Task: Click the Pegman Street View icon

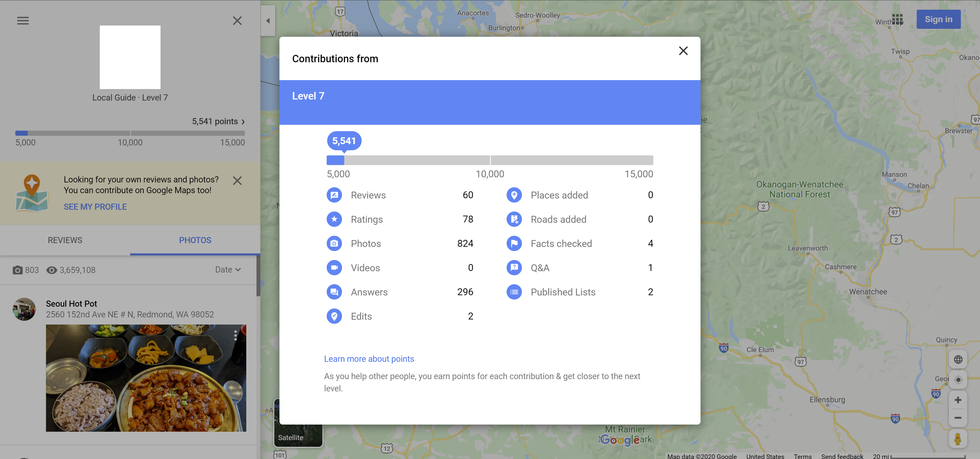Action: pyautogui.click(x=958, y=439)
